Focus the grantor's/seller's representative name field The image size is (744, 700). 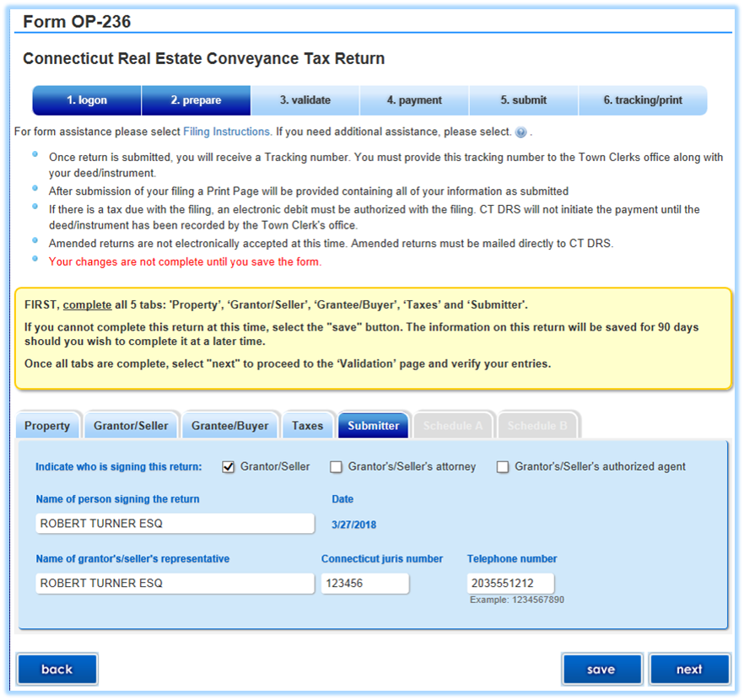(x=175, y=584)
